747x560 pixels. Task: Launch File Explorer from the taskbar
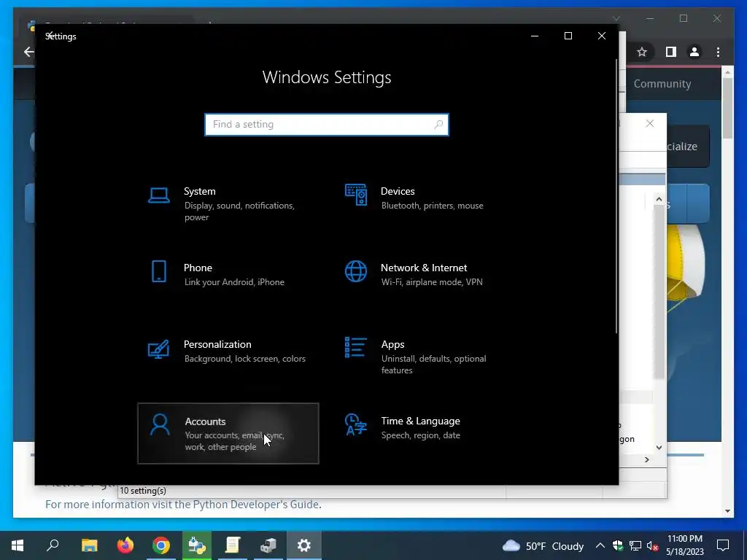[x=89, y=545]
